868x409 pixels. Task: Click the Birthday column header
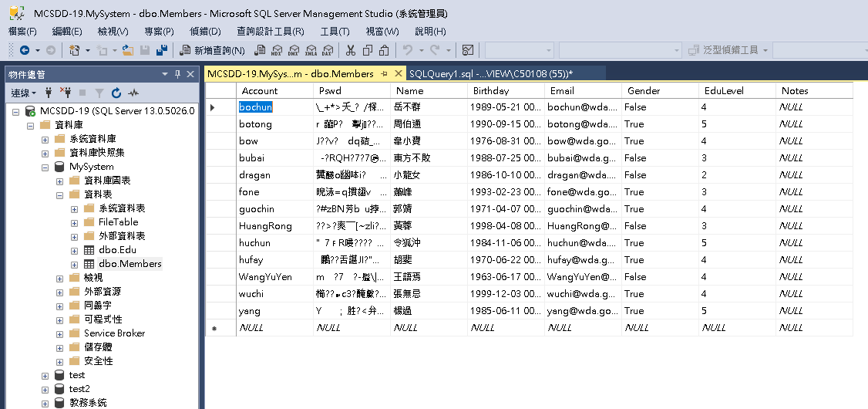click(506, 91)
